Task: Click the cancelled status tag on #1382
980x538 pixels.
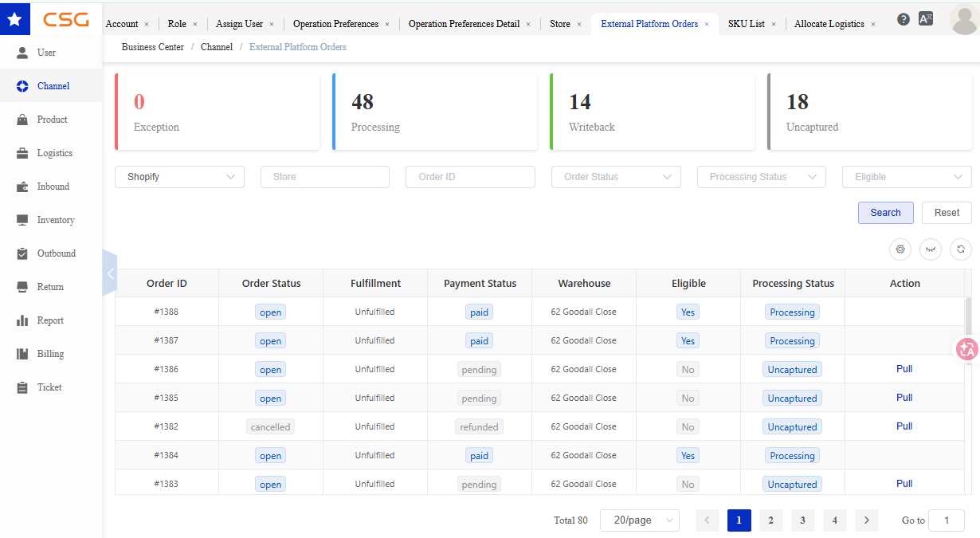Action: click(271, 426)
